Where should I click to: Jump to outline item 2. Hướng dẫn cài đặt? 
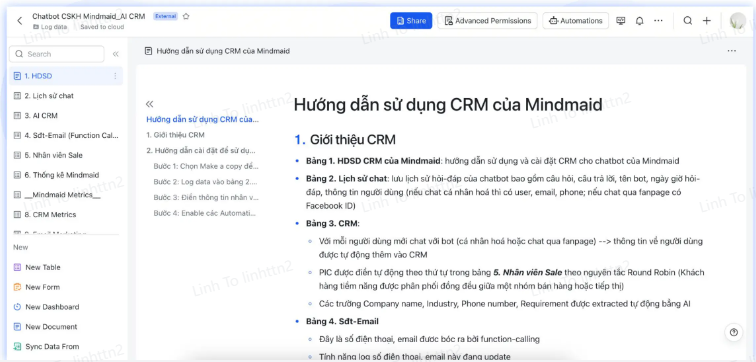pos(201,150)
